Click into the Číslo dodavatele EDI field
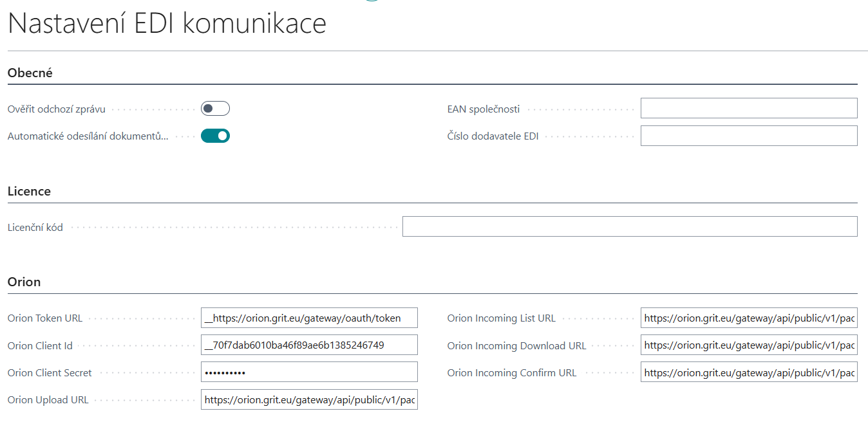 click(749, 136)
